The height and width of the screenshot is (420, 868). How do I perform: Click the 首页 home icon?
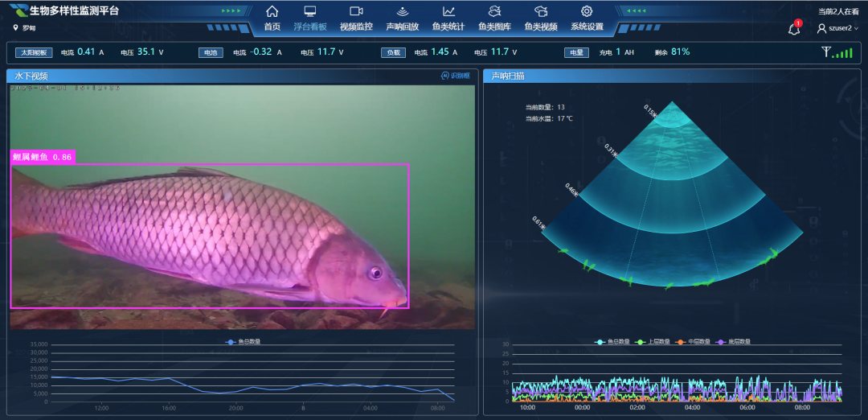point(272,11)
